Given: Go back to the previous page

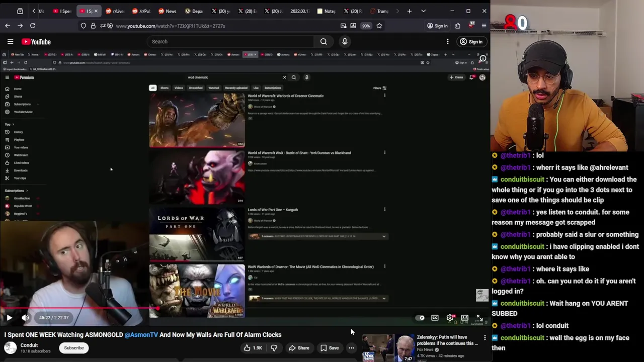Looking at the screenshot, I should click(8, 26).
